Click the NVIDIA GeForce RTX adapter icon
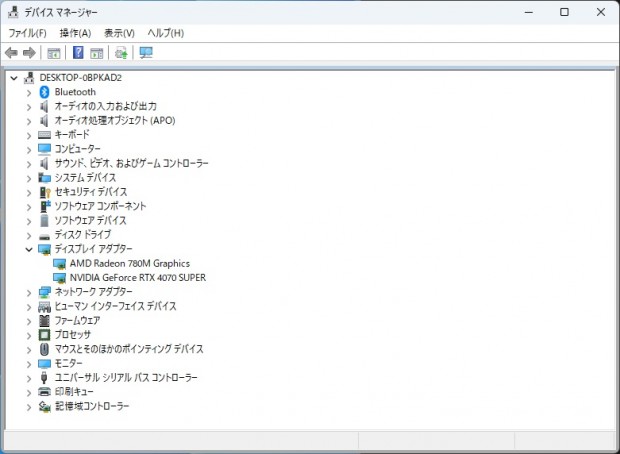Screen dimensions: 620x454 coord(59,278)
